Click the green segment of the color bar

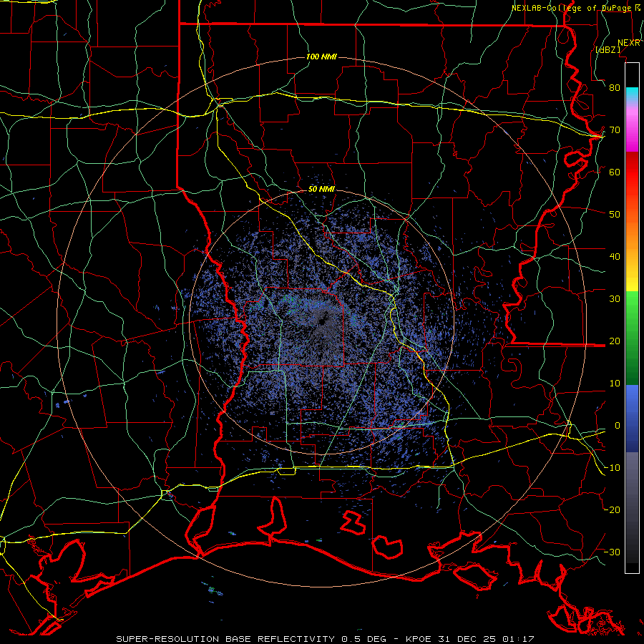(x=632, y=338)
